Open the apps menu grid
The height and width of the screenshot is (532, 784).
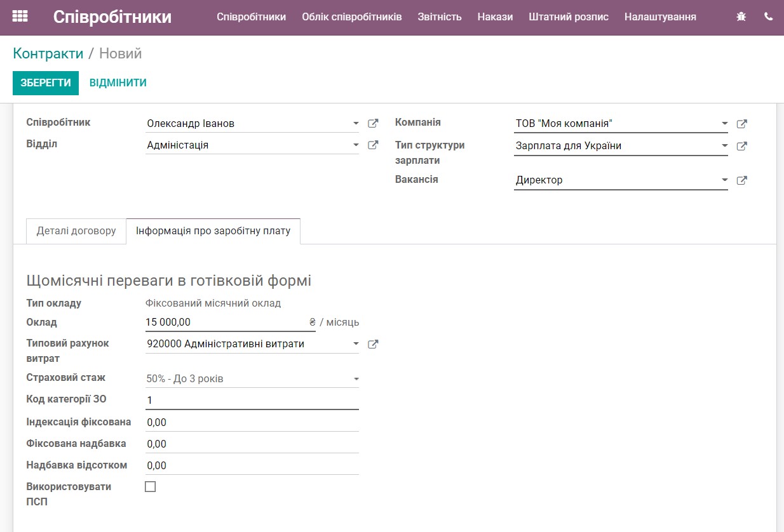click(x=20, y=17)
